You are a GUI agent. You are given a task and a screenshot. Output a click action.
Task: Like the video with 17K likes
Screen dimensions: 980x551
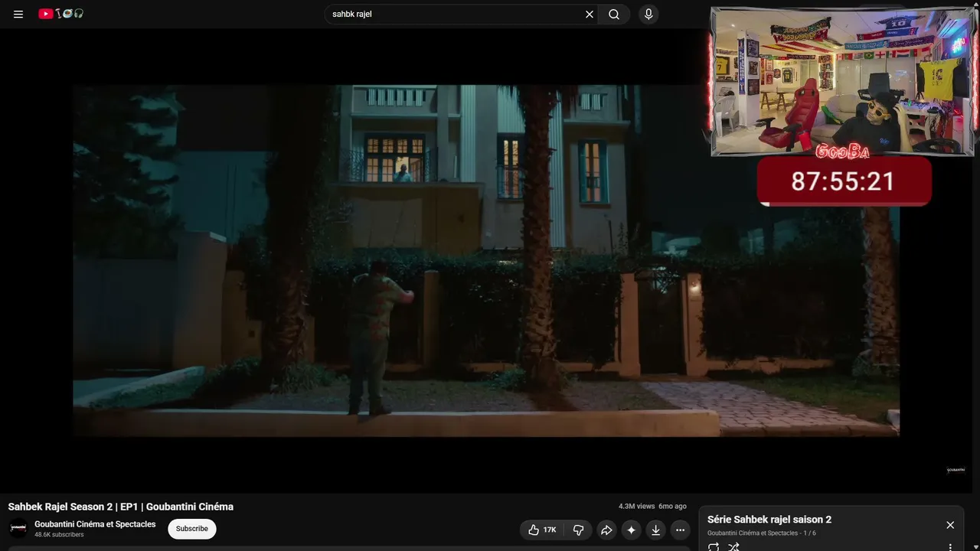click(x=541, y=530)
